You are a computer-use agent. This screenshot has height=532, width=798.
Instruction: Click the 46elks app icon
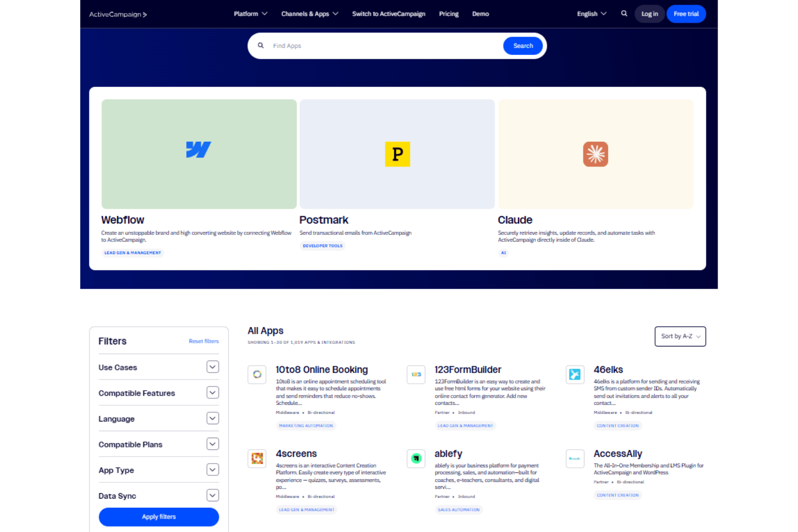click(575, 375)
